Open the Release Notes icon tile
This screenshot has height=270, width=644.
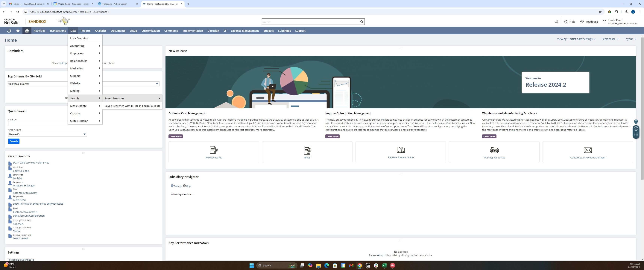coord(213,150)
